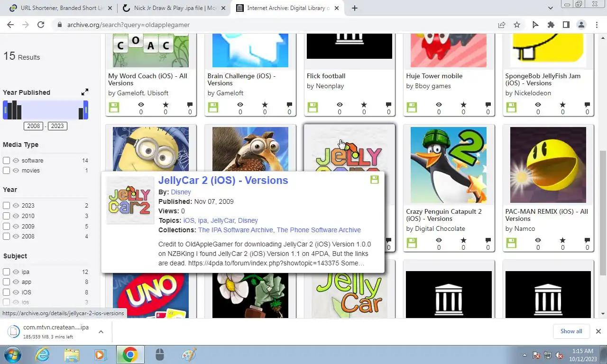The width and height of the screenshot is (607, 364).
Task: Click the favorites star on Flick football card
Action: 364,105
